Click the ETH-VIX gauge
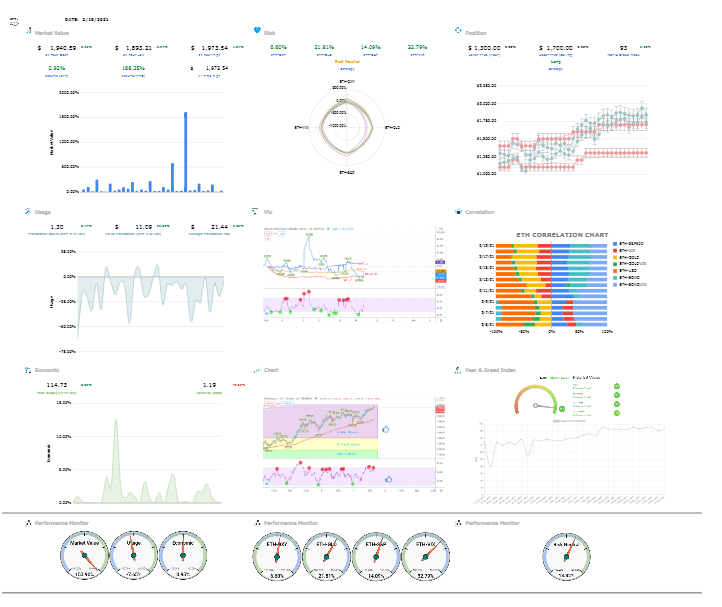722x607 pixels. coord(425,556)
